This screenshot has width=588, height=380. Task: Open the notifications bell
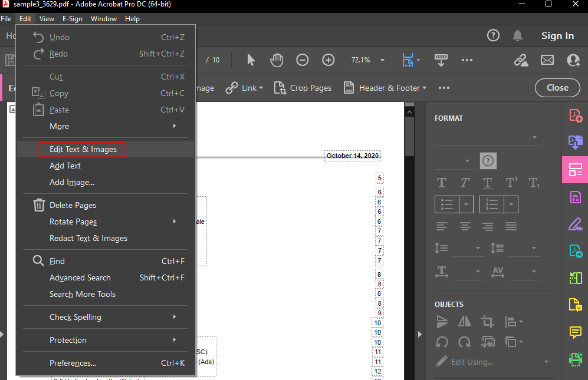tap(518, 36)
